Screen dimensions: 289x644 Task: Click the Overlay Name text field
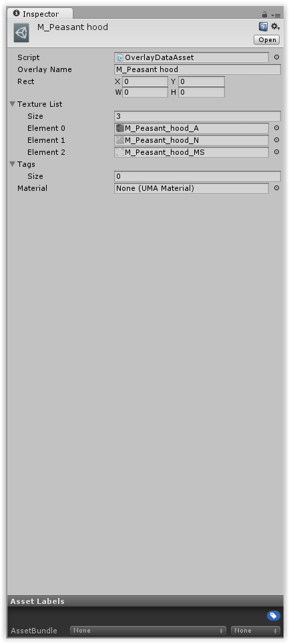198,69
